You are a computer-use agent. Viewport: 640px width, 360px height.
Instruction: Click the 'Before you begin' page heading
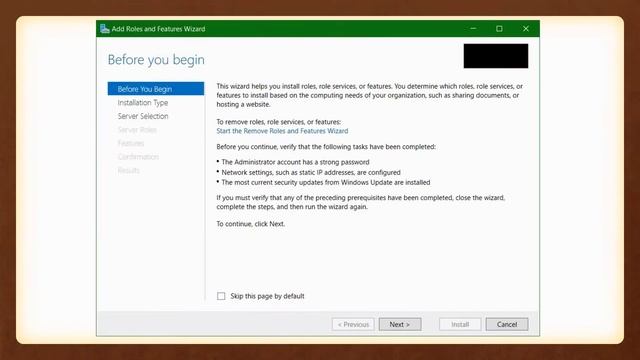(x=156, y=60)
